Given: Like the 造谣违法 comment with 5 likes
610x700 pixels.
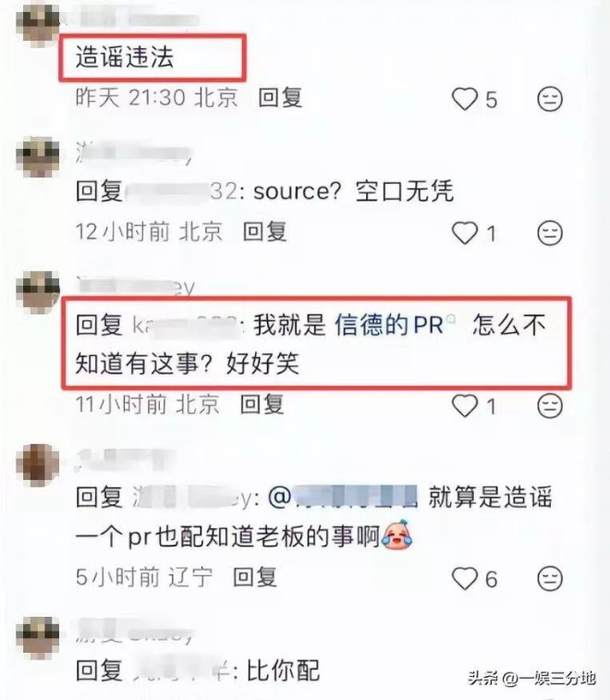Looking at the screenshot, I should click(465, 99).
